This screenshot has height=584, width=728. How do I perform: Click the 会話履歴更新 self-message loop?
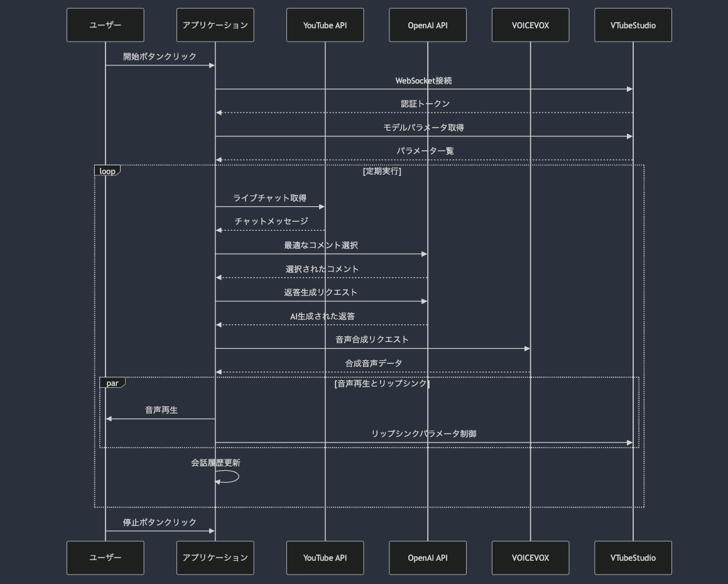pos(226,477)
